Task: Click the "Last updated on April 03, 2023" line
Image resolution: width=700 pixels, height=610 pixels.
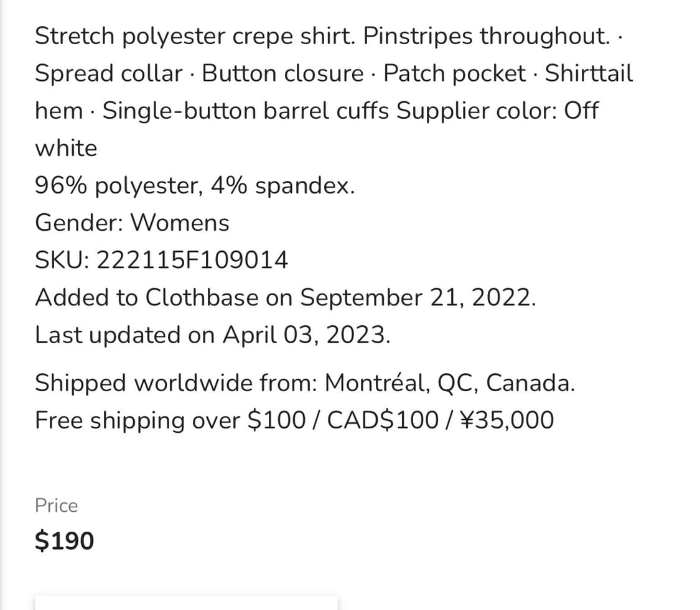Action: coord(213,335)
